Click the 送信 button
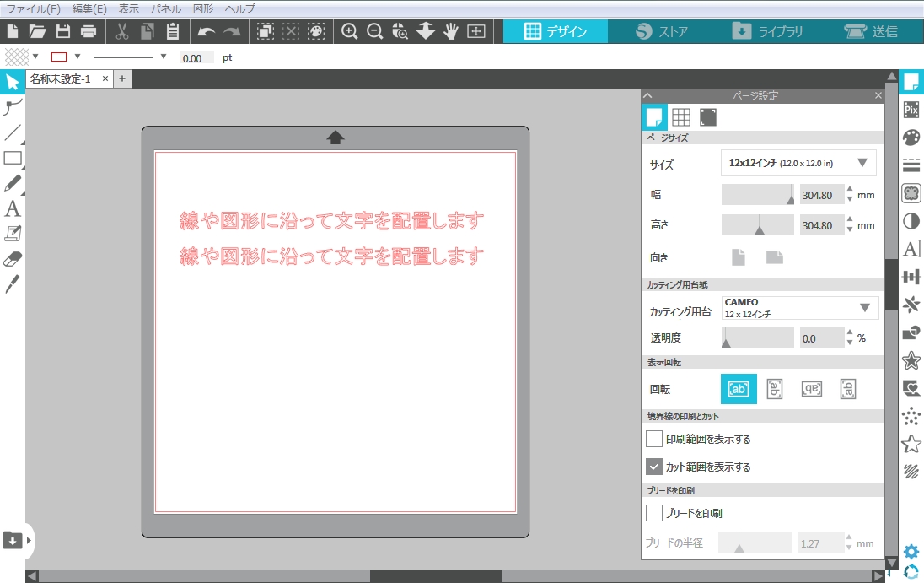The width and height of the screenshot is (924, 583). point(871,32)
